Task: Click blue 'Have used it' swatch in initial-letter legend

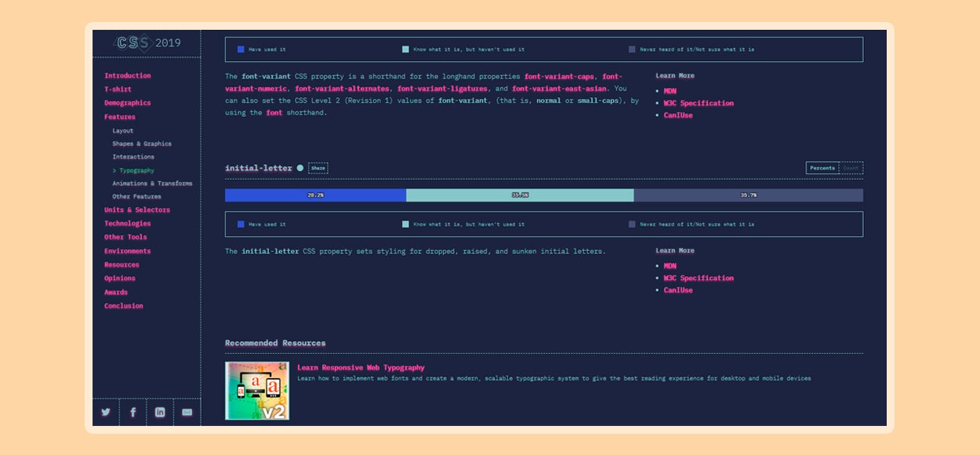Action: [x=241, y=224]
